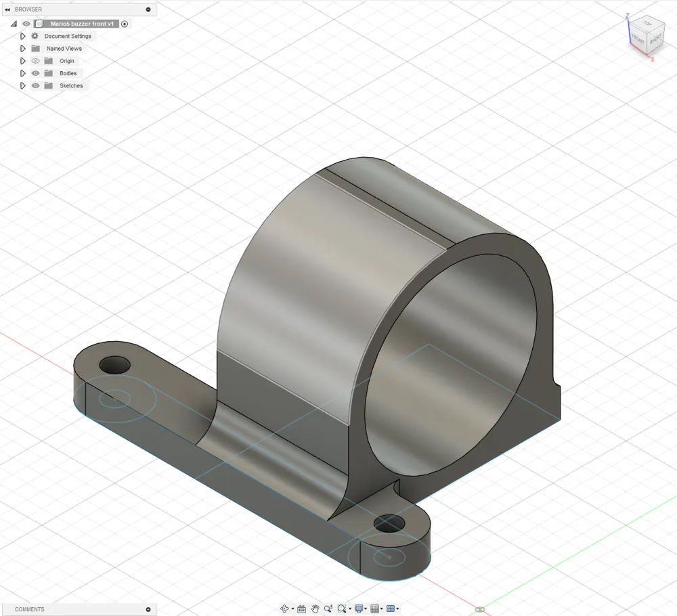Click the Grid and Snaps icon
Viewport: 677px width, 616px height.
tap(375, 609)
